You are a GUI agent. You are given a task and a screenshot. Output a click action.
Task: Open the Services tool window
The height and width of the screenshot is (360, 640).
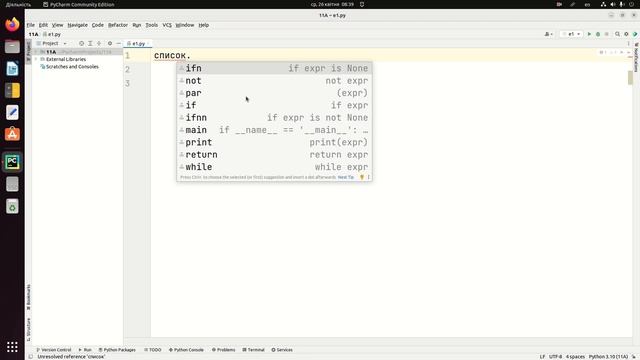pos(282,350)
